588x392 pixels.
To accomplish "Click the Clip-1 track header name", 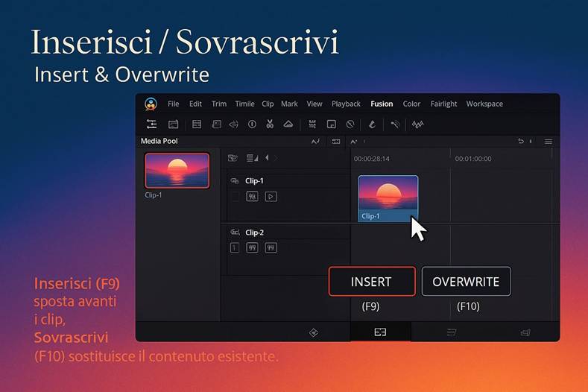I will tap(254, 181).
